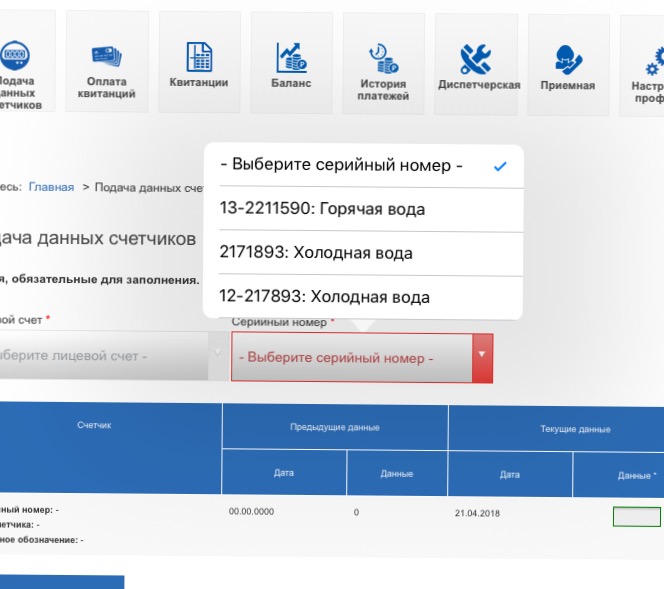Go to Главная breadcrumb link
The image size is (664, 589).
click(51, 186)
